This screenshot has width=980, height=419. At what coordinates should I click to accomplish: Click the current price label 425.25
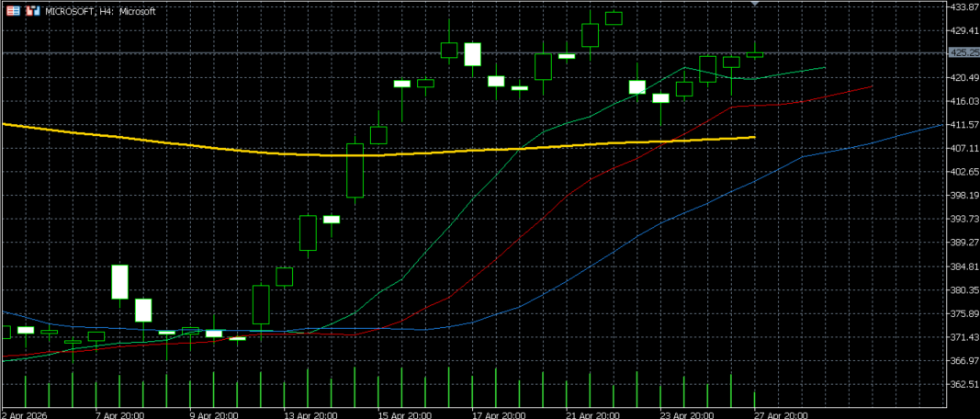pyautogui.click(x=963, y=53)
